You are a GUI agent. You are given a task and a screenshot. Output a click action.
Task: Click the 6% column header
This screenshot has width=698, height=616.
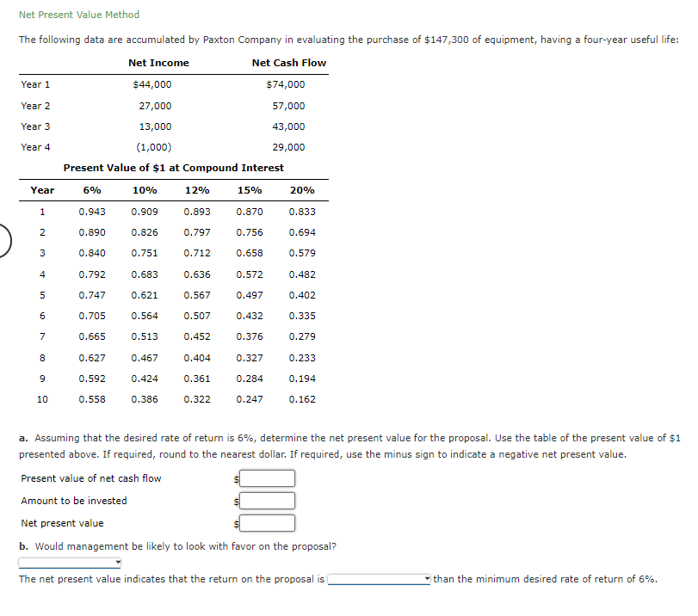[x=90, y=190]
